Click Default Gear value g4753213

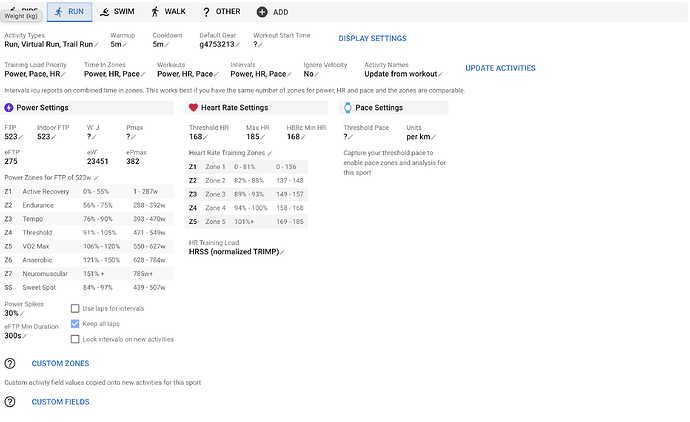217,44
